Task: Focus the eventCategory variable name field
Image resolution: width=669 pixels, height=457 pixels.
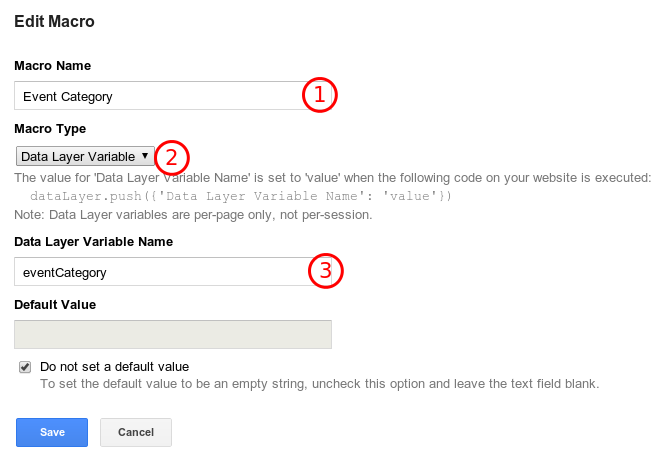Action: (x=160, y=271)
